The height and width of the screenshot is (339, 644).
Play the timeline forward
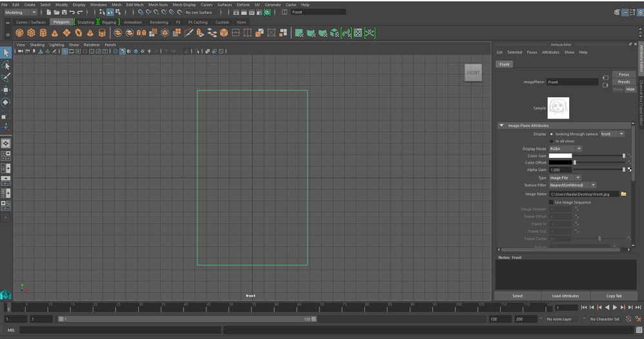pos(615,307)
